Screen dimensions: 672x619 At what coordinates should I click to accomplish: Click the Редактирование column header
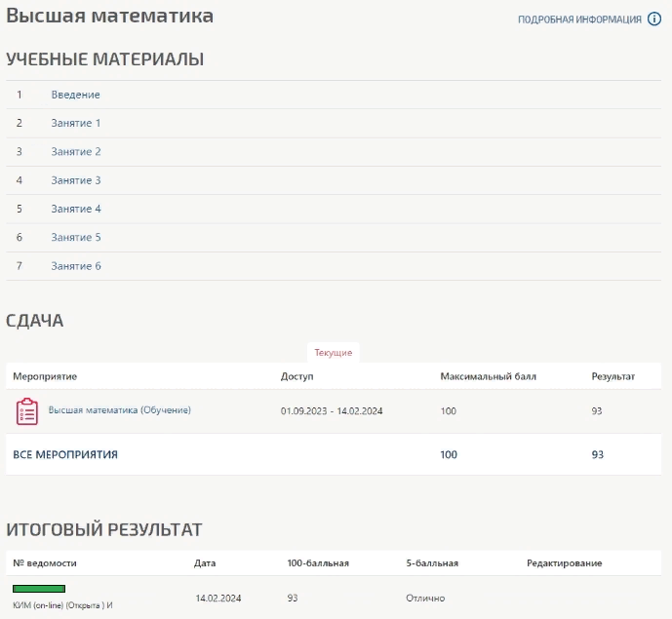564,563
